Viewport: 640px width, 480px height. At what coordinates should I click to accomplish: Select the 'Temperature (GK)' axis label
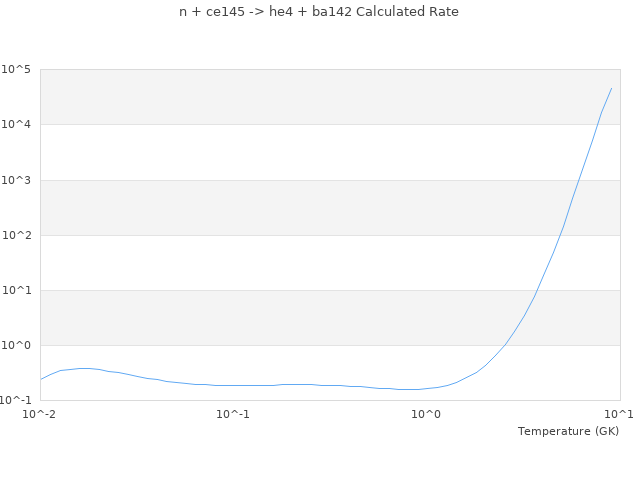(568, 431)
